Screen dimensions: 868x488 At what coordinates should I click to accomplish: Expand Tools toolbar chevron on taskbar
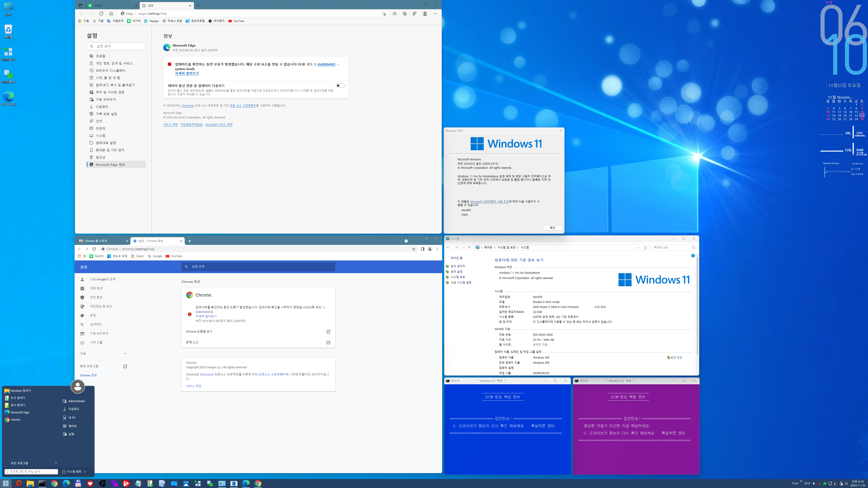pyautogui.click(x=801, y=481)
